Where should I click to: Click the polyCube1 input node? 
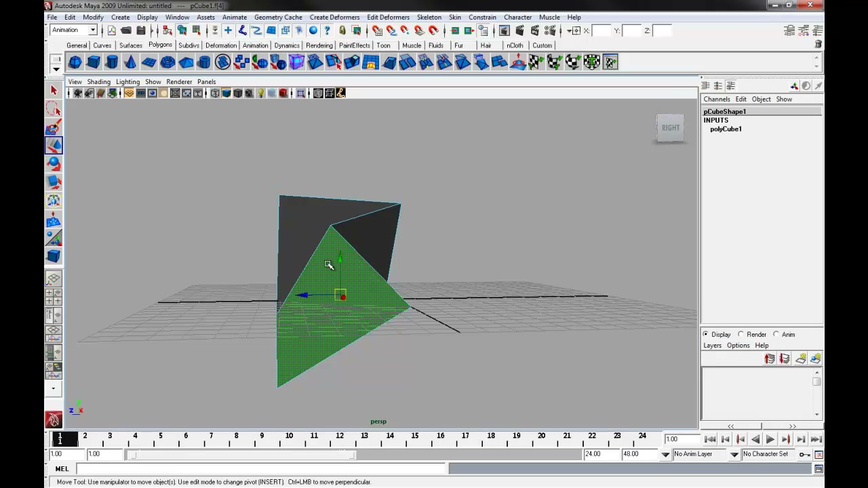[x=726, y=129]
